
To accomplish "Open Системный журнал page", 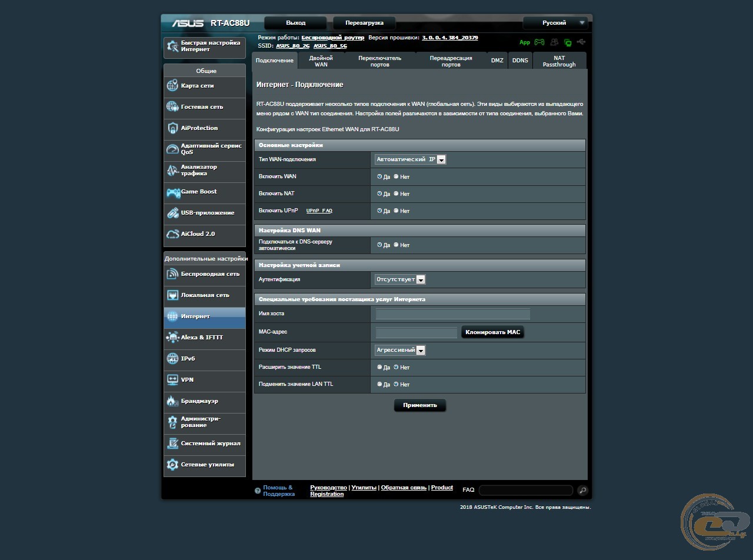I will tap(205, 444).
